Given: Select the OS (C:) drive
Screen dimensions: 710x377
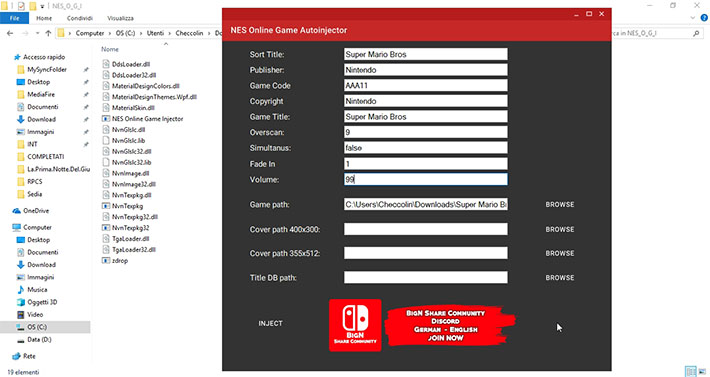Looking at the screenshot, I should pos(37,327).
